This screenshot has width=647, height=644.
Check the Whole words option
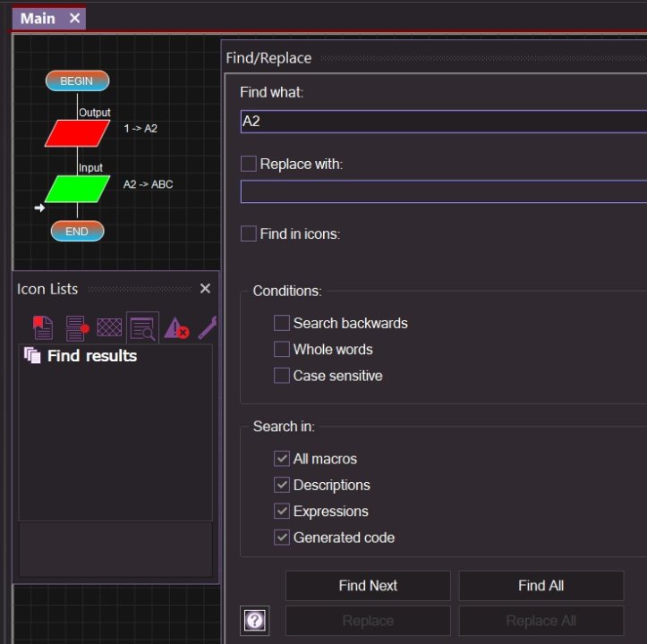click(x=282, y=349)
